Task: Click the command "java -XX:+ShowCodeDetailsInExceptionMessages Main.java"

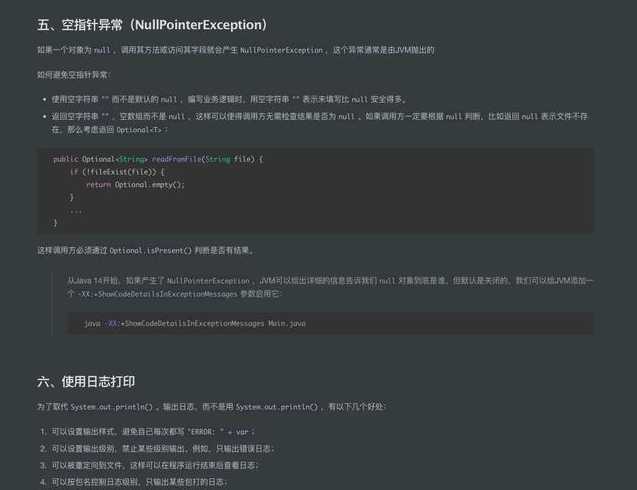Action: 195,324
